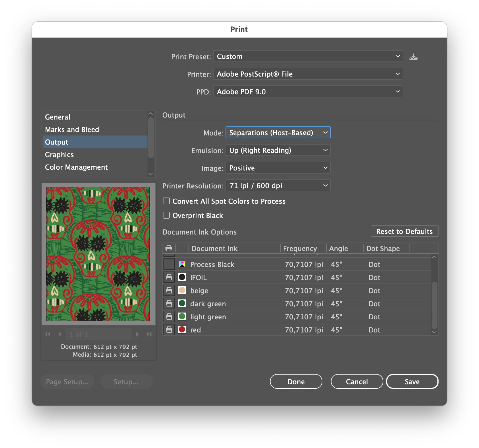Click beige ink angle 45°
This screenshot has height=448, width=479.
point(337,291)
